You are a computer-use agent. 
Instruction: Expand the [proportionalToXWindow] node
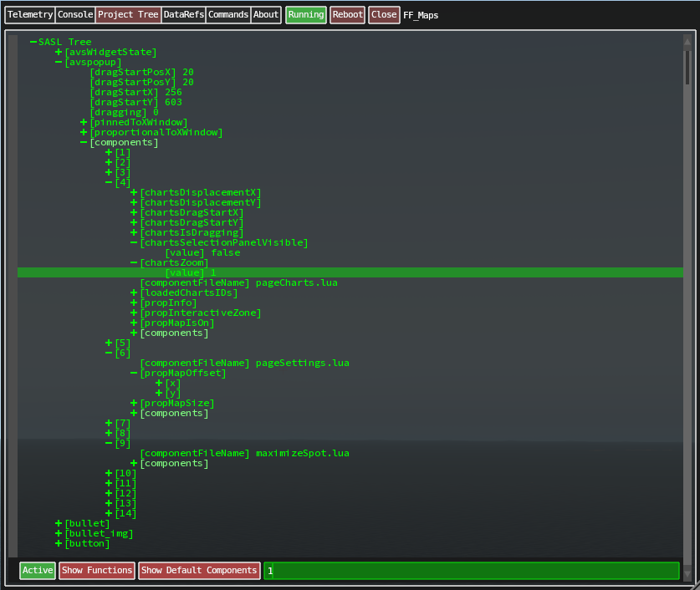pos(84,132)
